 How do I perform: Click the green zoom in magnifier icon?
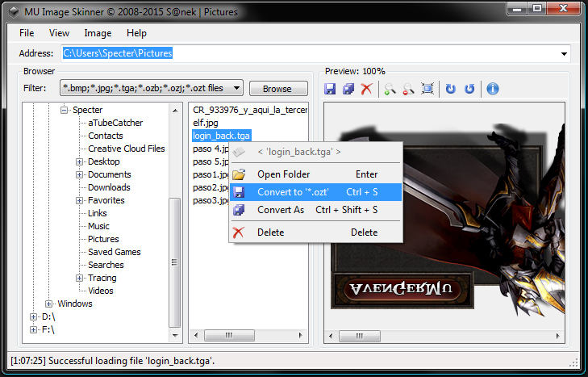point(390,89)
